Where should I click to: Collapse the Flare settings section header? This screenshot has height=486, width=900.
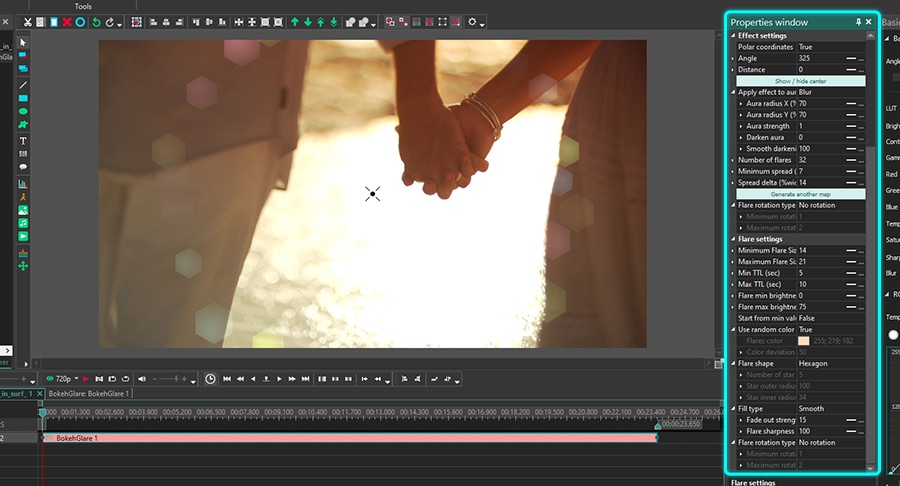tap(733, 239)
